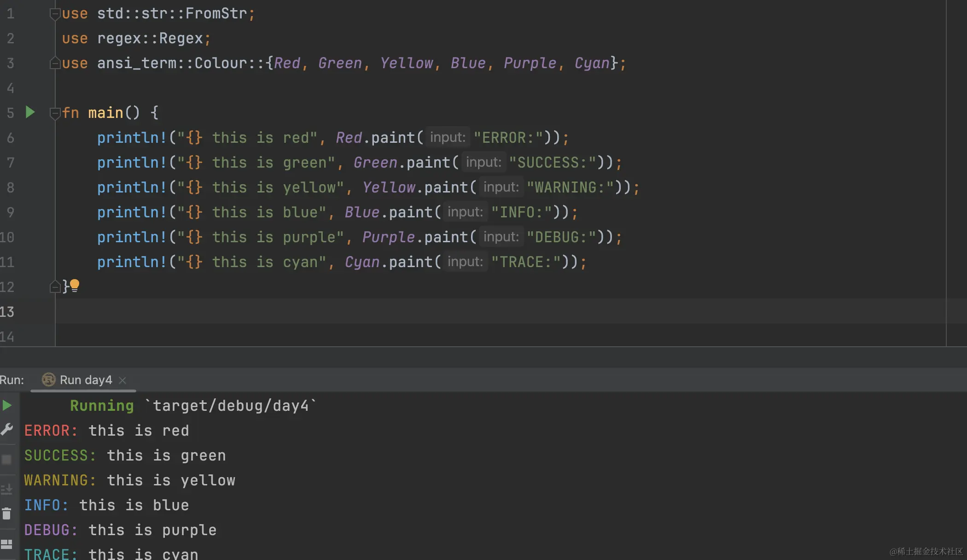Click the green run gutter icon beside main

click(30, 112)
